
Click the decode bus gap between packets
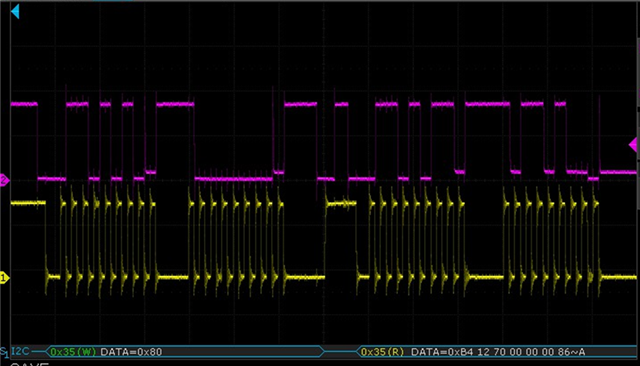(341, 351)
